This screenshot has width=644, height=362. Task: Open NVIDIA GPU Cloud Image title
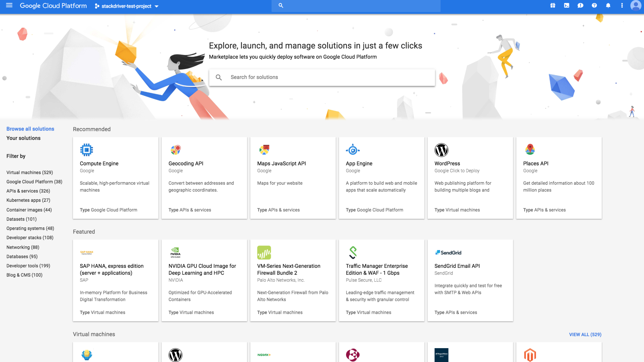pyautogui.click(x=202, y=270)
